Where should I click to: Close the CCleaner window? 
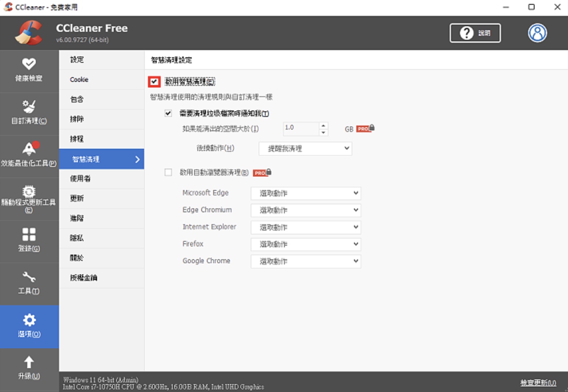coord(557,7)
